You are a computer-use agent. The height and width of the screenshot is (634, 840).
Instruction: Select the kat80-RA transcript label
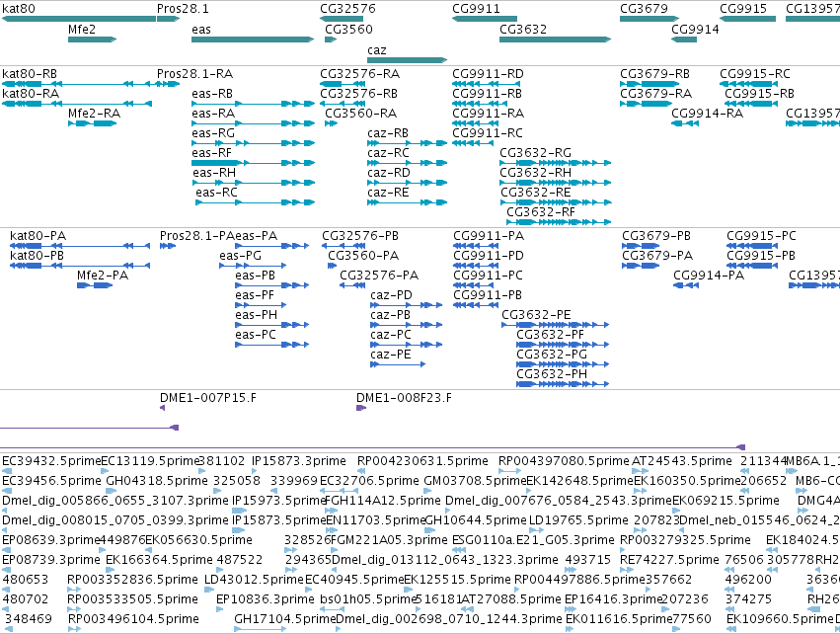click(31, 94)
